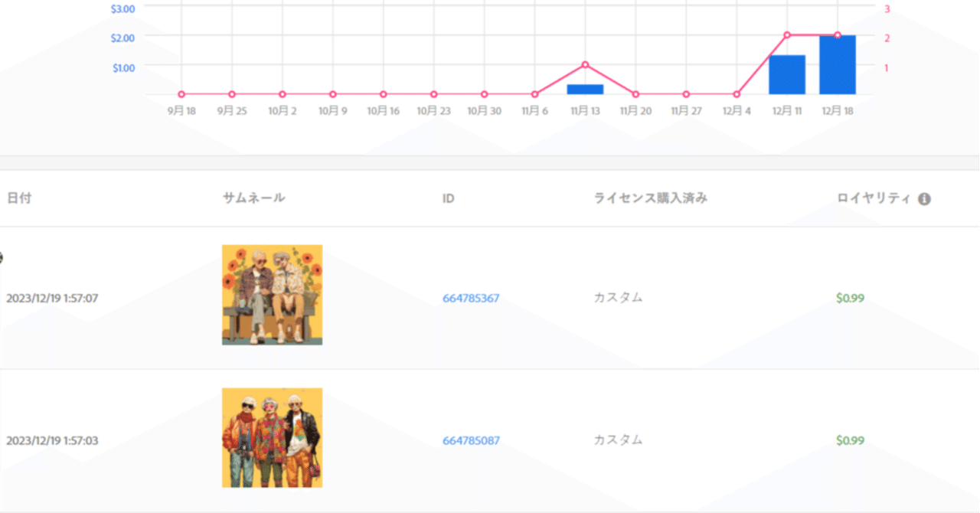Click the pink peak data point above 11月13

[585, 64]
